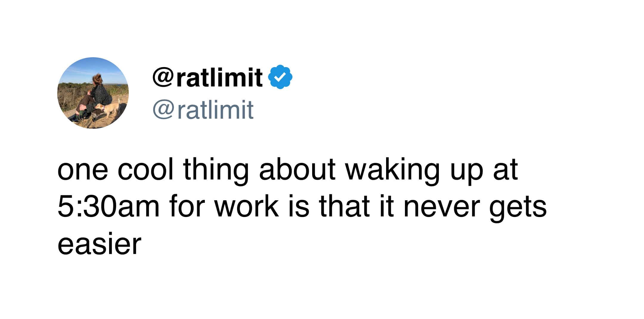The width and height of the screenshot is (644, 319).
Task: Open the gray @ratlimit handle link
Action: 203,110
